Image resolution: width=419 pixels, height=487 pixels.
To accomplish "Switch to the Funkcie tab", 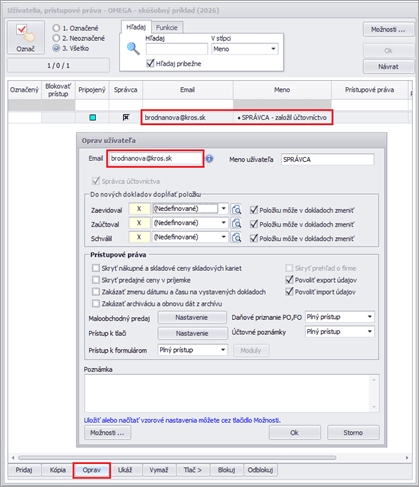I will click(167, 27).
